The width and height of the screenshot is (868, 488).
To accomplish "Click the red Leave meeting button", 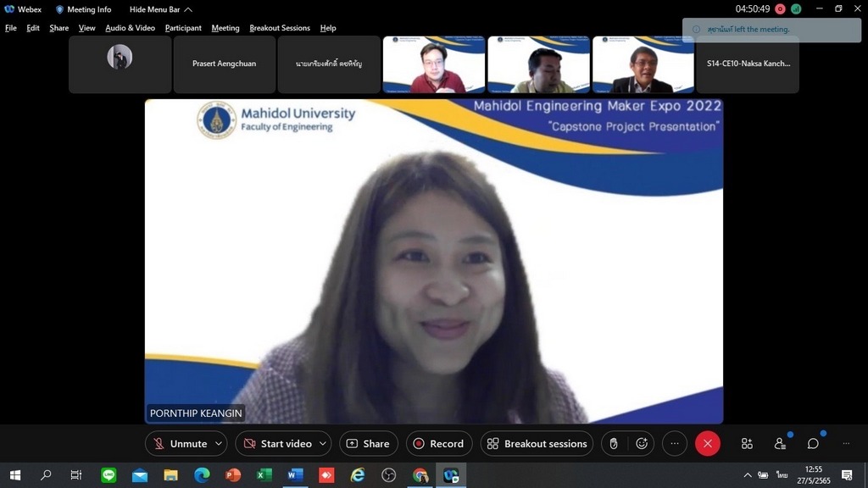I will click(x=708, y=443).
